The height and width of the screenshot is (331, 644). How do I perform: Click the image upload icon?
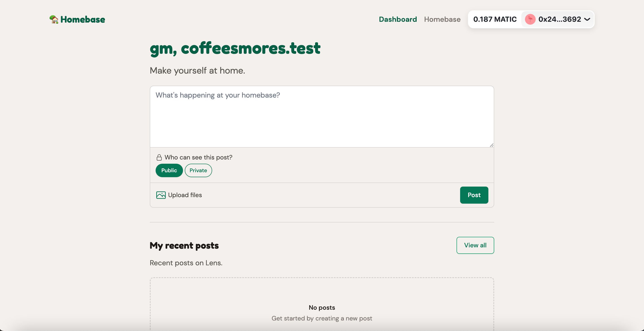[161, 195]
